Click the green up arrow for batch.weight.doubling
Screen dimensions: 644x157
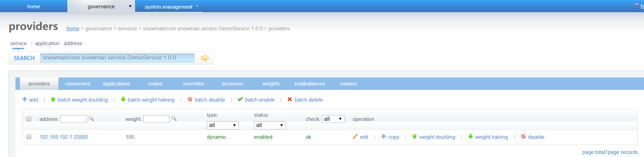point(53,99)
